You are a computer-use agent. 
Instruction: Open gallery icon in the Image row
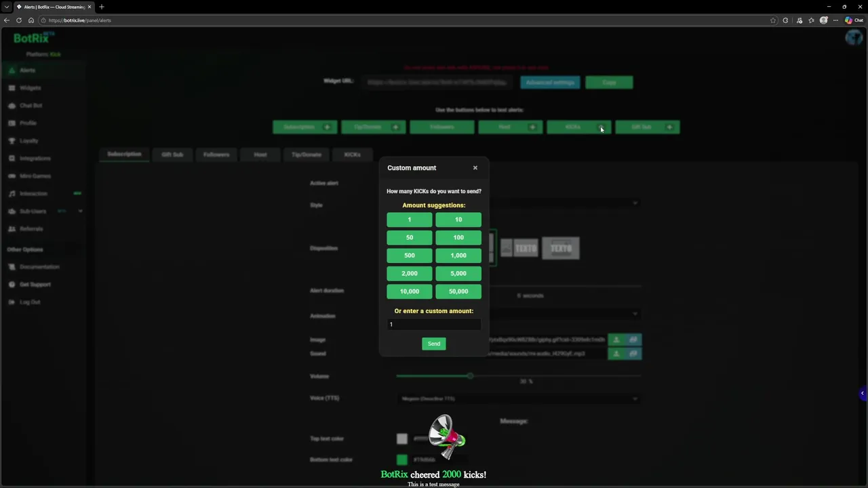[x=633, y=340]
